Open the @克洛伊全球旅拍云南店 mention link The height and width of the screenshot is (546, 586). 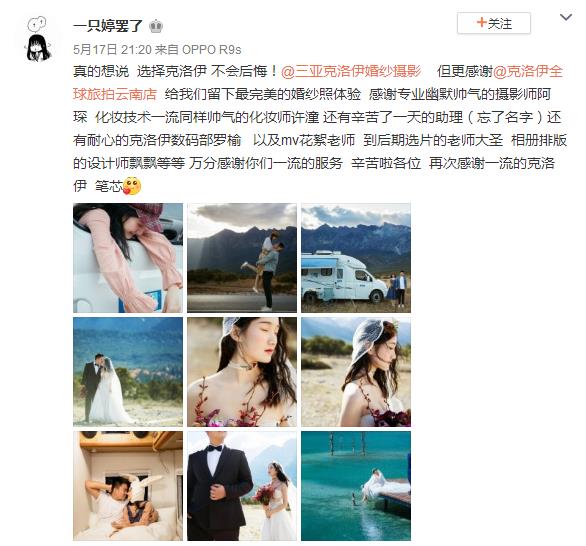[318, 83]
